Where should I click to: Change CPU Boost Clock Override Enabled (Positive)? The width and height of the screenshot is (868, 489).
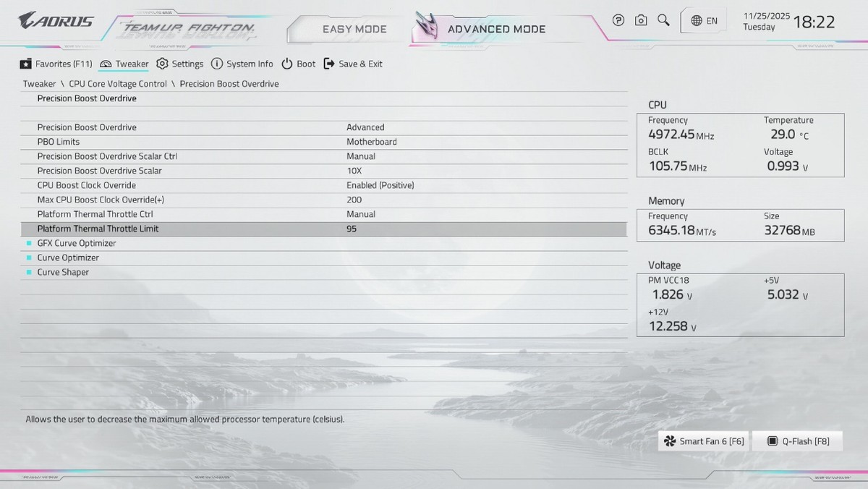(x=380, y=185)
